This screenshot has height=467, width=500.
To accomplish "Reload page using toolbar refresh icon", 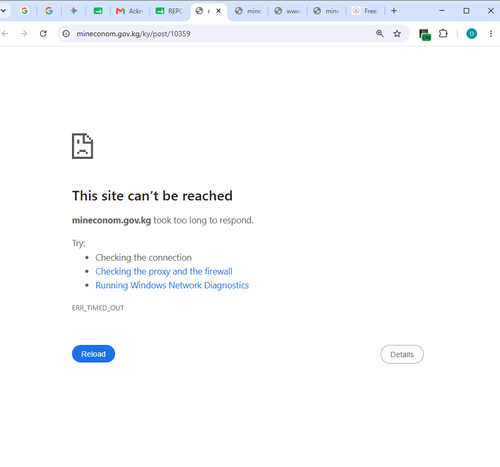I will 43,33.
